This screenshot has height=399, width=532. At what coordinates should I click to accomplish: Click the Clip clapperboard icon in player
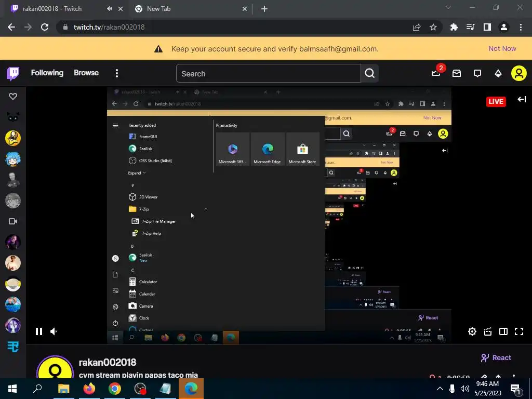click(x=487, y=331)
